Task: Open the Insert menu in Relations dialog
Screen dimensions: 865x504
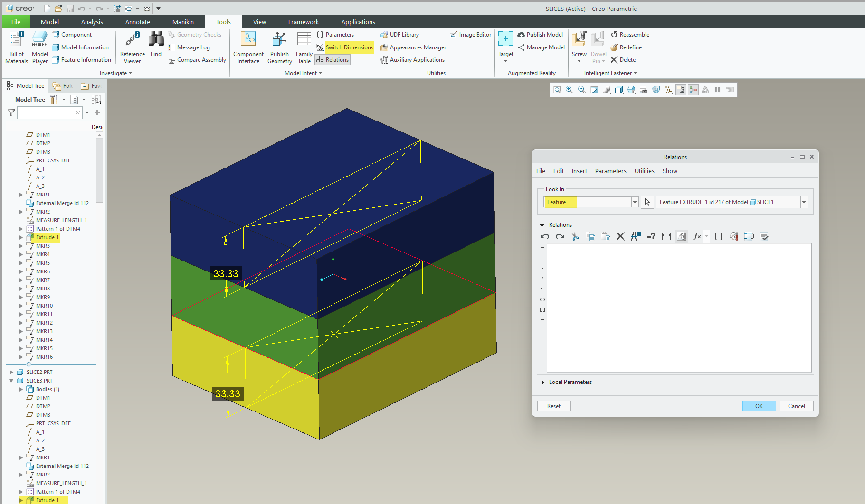Action: [580, 171]
